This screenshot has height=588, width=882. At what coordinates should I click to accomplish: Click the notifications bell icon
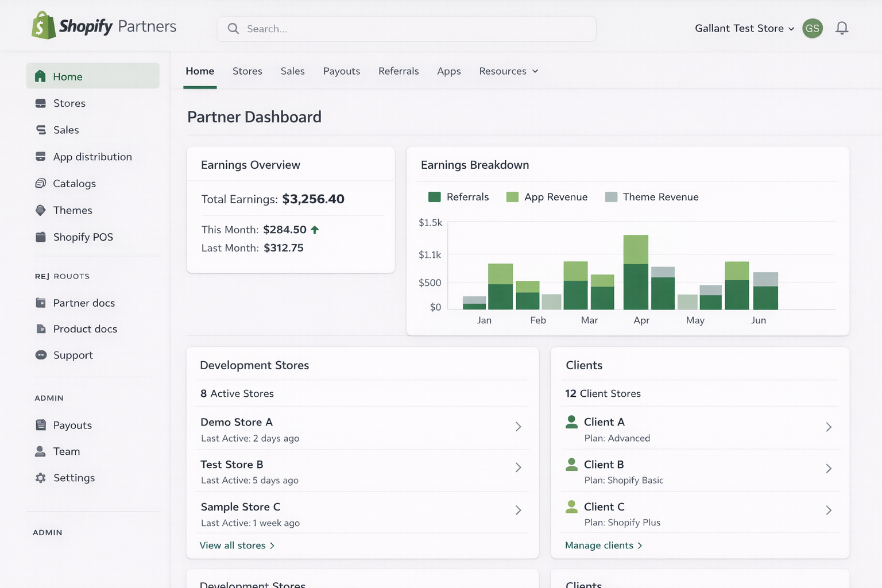pyautogui.click(x=842, y=28)
